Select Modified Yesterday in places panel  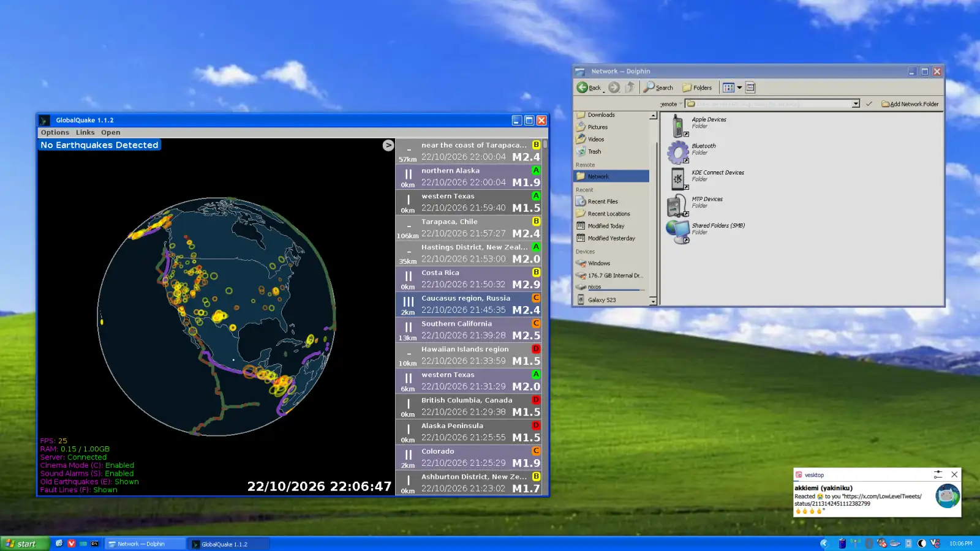coord(611,238)
